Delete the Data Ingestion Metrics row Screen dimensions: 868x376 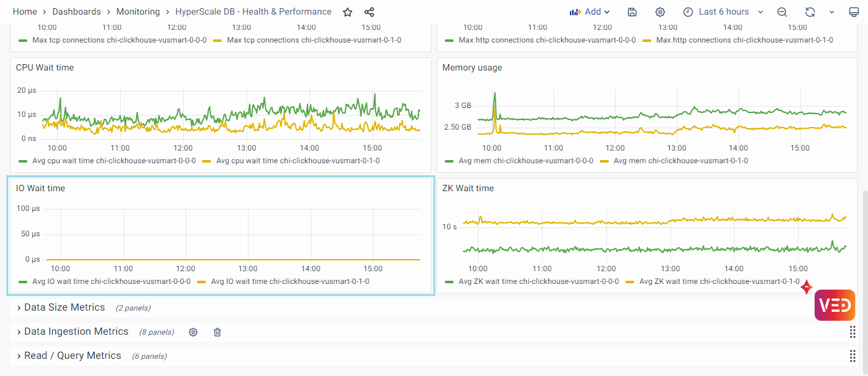tap(217, 332)
